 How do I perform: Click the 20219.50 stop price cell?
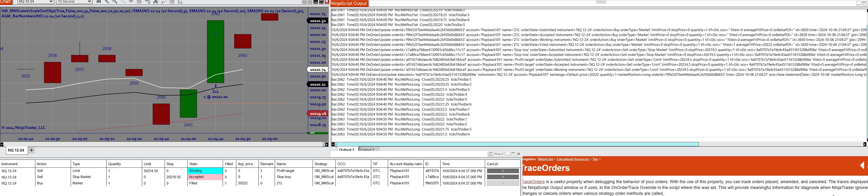[x=176, y=177]
